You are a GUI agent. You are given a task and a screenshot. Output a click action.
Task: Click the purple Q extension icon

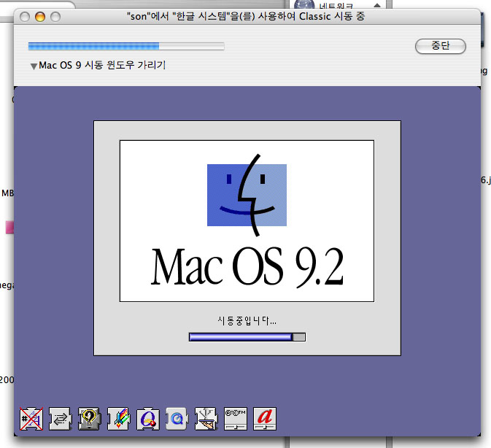pos(148,418)
